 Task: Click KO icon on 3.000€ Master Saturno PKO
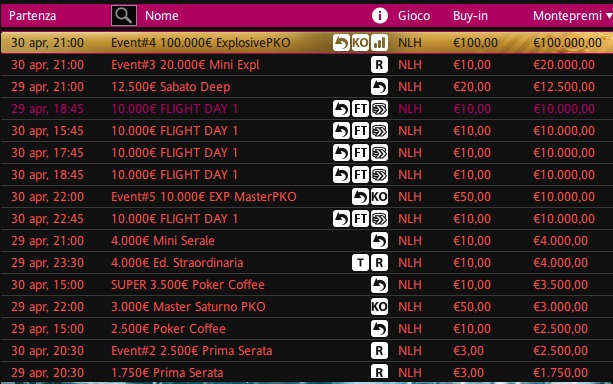(379, 307)
